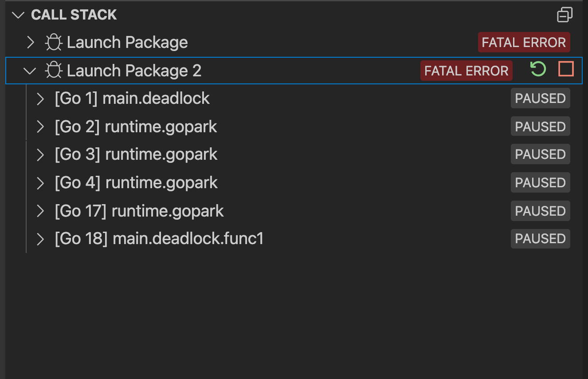
Task: Expand the Go 2 runtime.gopark goroutine
Action: pyautogui.click(x=40, y=127)
